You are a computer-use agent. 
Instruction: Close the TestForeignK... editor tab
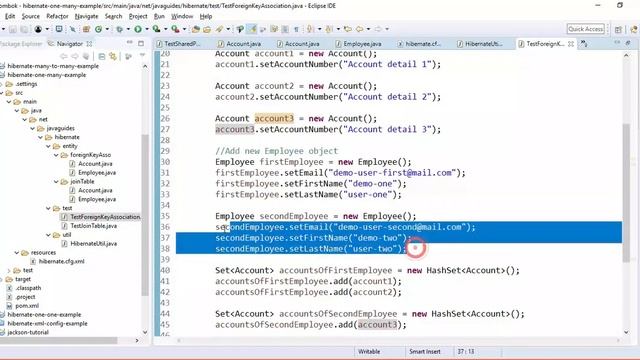coord(571,44)
